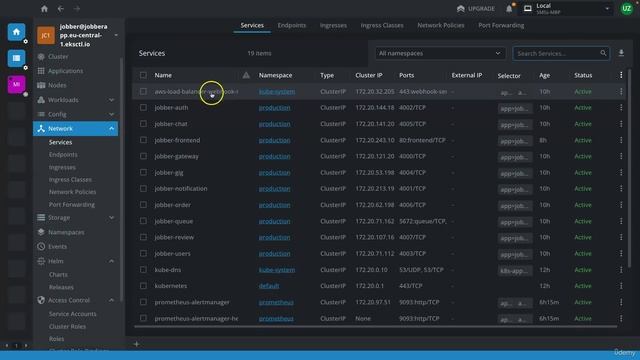Open the Local catalog dropdown

(566, 9)
